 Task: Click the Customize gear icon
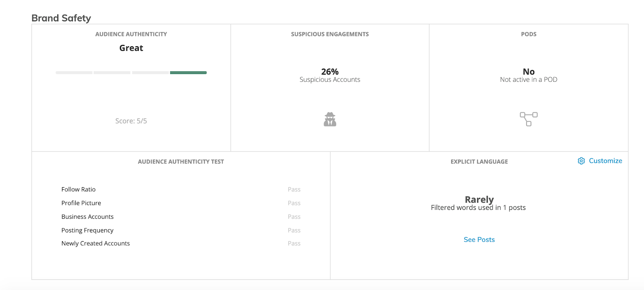pos(581,161)
